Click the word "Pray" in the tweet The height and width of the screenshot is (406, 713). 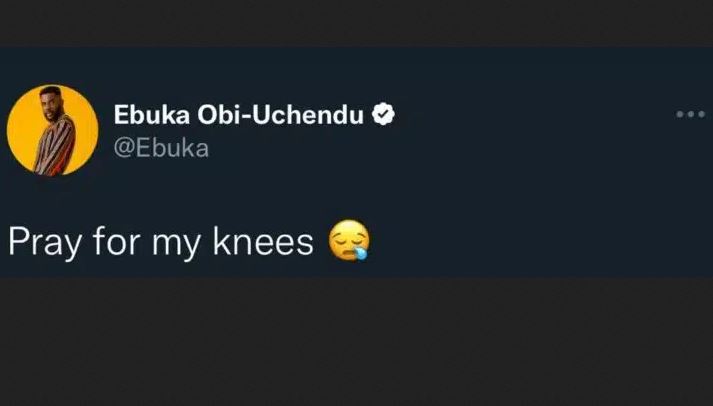(x=40, y=241)
